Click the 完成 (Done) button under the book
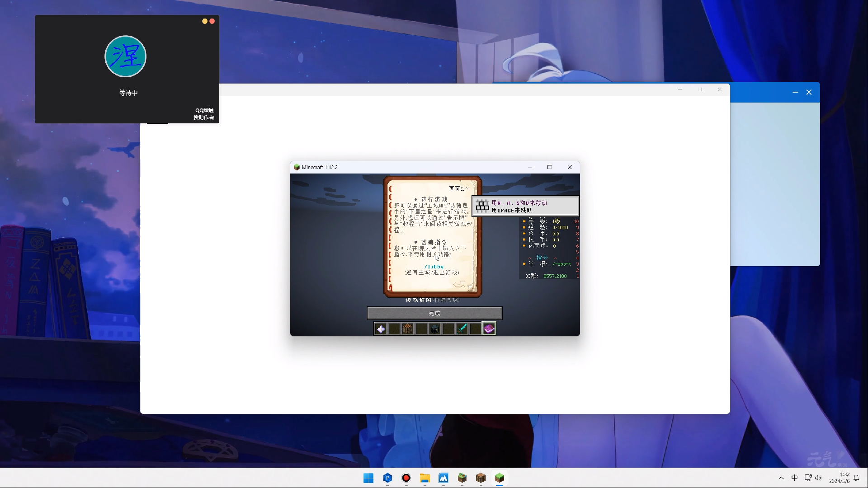Viewport: 868px width, 488px height. [434, 313]
